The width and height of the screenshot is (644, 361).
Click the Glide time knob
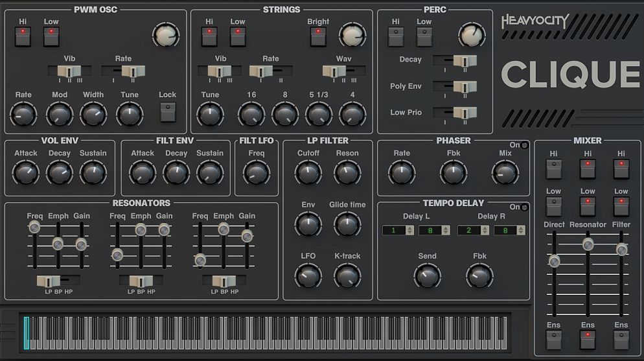(x=347, y=225)
